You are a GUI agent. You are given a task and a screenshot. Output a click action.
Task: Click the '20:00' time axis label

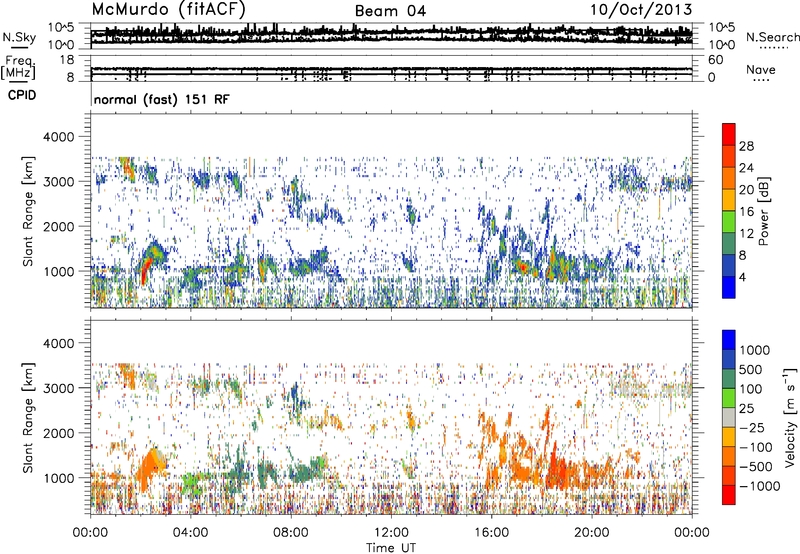point(592,533)
